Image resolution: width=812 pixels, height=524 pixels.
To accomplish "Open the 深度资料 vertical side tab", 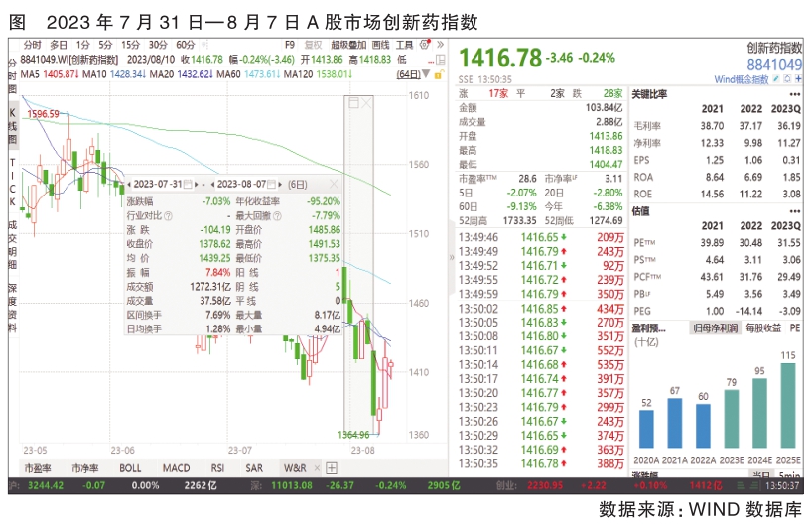I will point(13,308).
